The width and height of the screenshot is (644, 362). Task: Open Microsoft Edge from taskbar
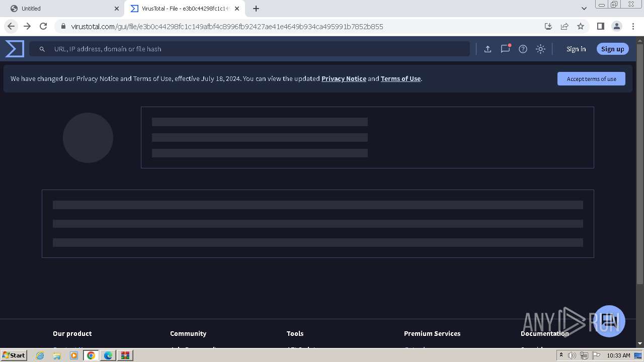point(108,355)
